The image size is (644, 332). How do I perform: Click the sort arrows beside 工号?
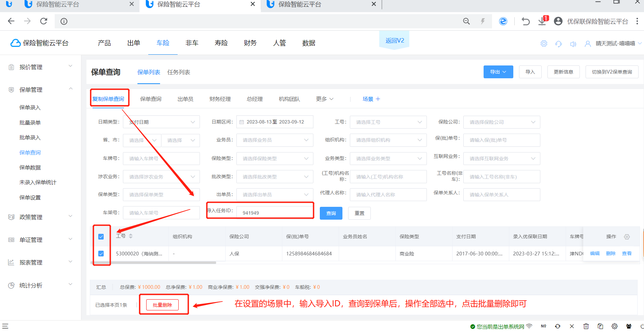[131, 236]
